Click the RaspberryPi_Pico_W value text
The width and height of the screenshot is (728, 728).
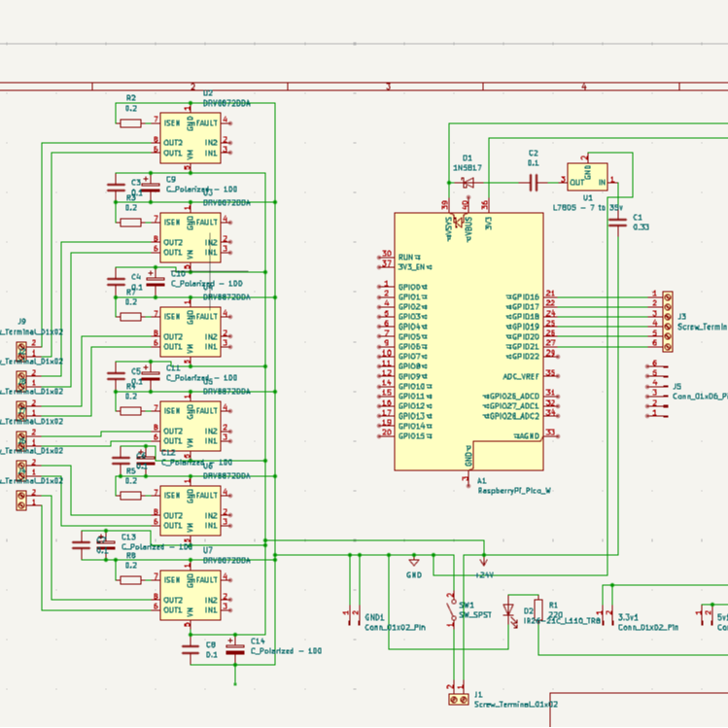click(514, 490)
